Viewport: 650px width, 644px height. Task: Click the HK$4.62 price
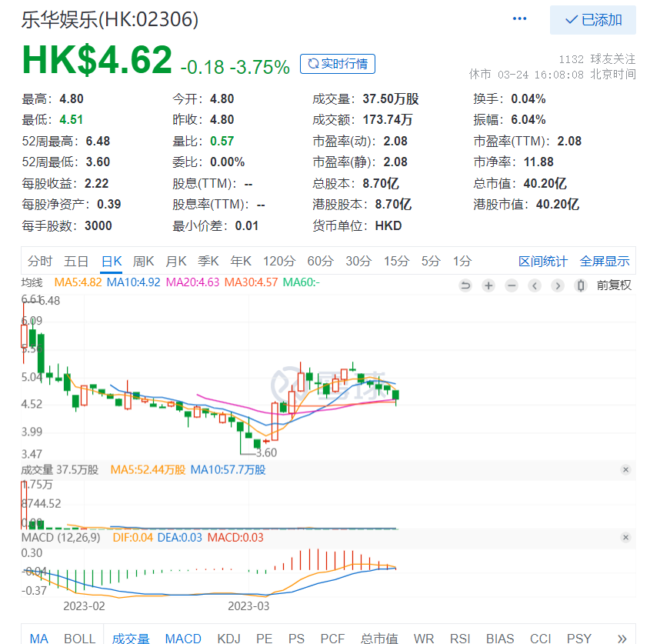(97, 60)
